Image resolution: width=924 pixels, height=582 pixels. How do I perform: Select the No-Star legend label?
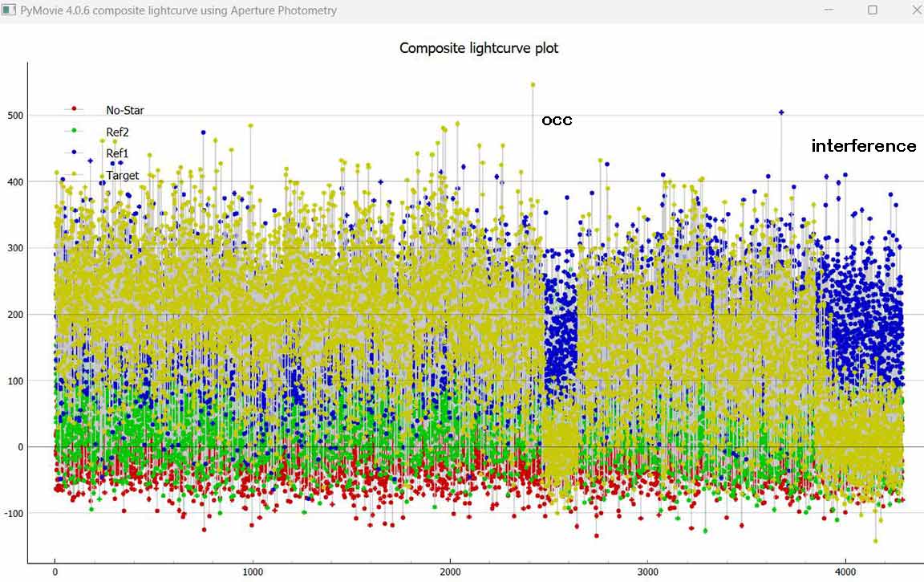click(x=125, y=111)
